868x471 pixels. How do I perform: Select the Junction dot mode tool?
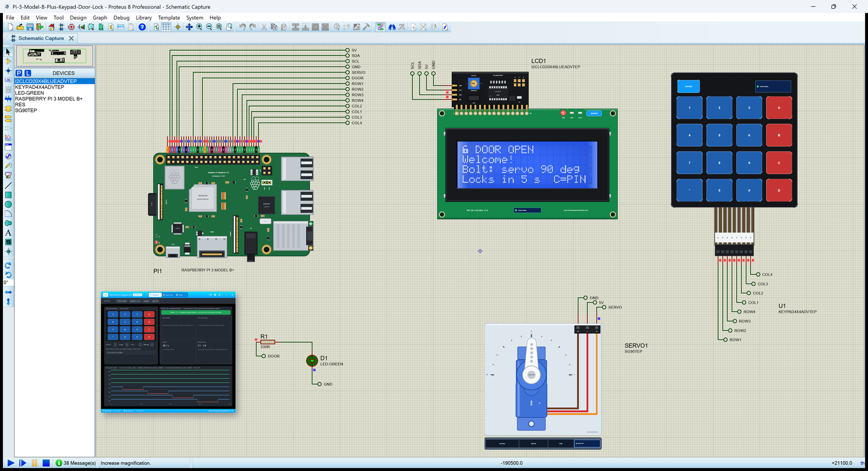(8, 71)
